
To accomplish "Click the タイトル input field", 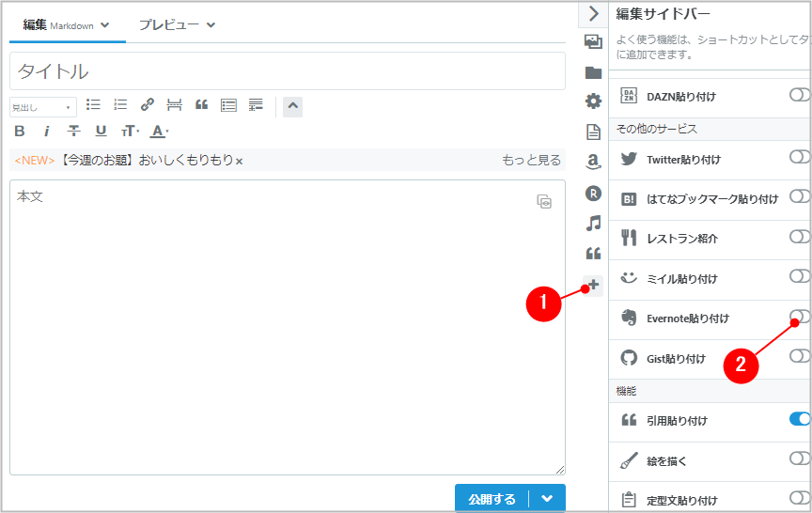I will [x=288, y=70].
